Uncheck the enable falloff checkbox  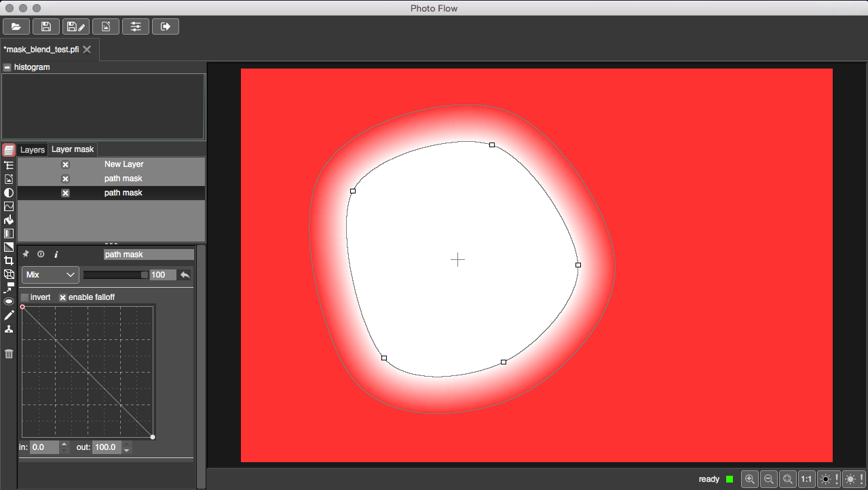point(63,297)
